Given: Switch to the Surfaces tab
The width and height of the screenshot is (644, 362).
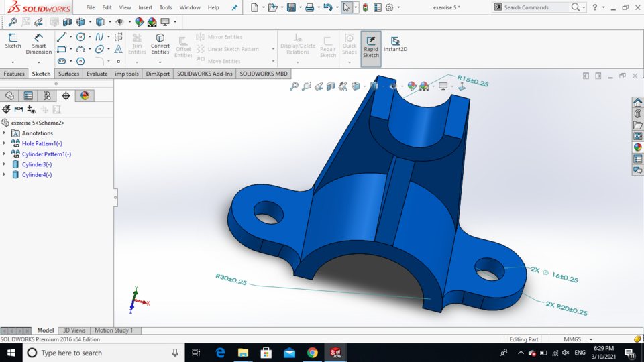Looking at the screenshot, I should tap(68, 74).
